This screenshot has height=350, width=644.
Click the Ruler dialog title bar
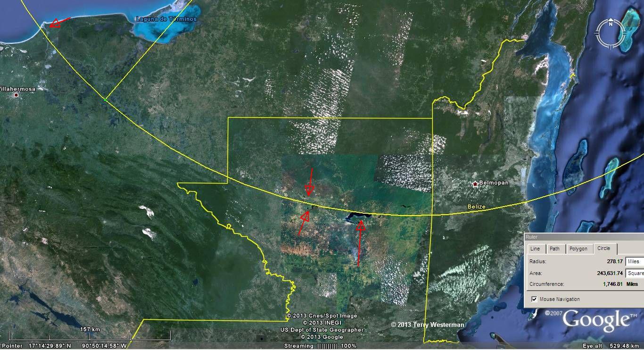click(584, 237)
